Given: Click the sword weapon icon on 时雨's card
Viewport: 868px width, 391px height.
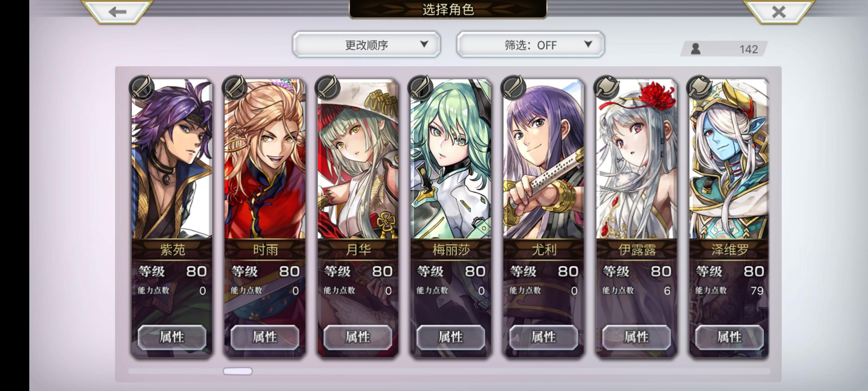Looking at the screenshot, I should point(234,88).
